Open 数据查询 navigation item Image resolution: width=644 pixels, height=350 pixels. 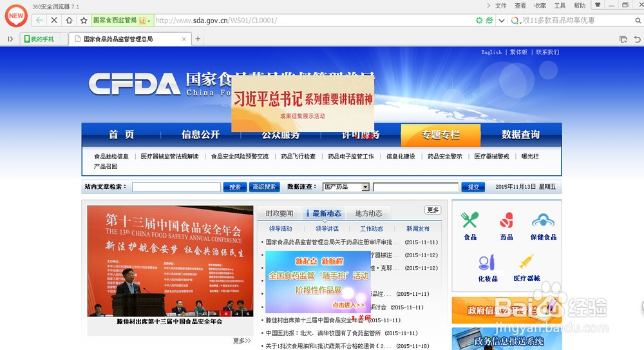point(521,135)
